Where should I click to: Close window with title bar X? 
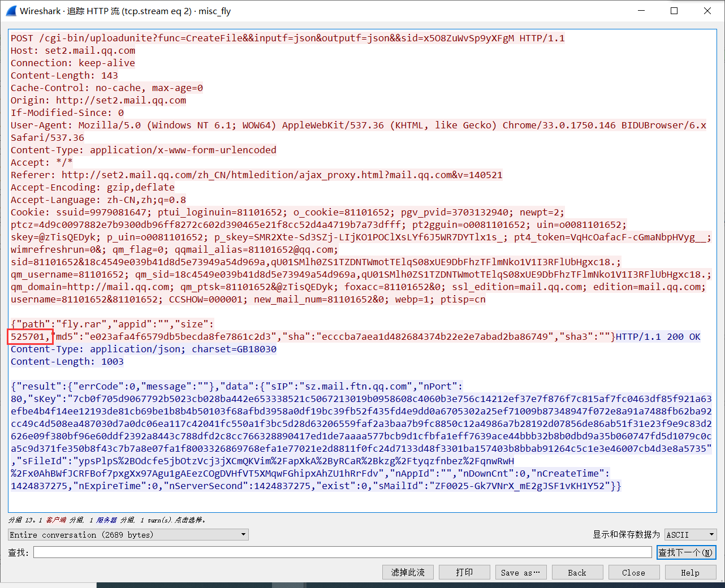[707, 11]
